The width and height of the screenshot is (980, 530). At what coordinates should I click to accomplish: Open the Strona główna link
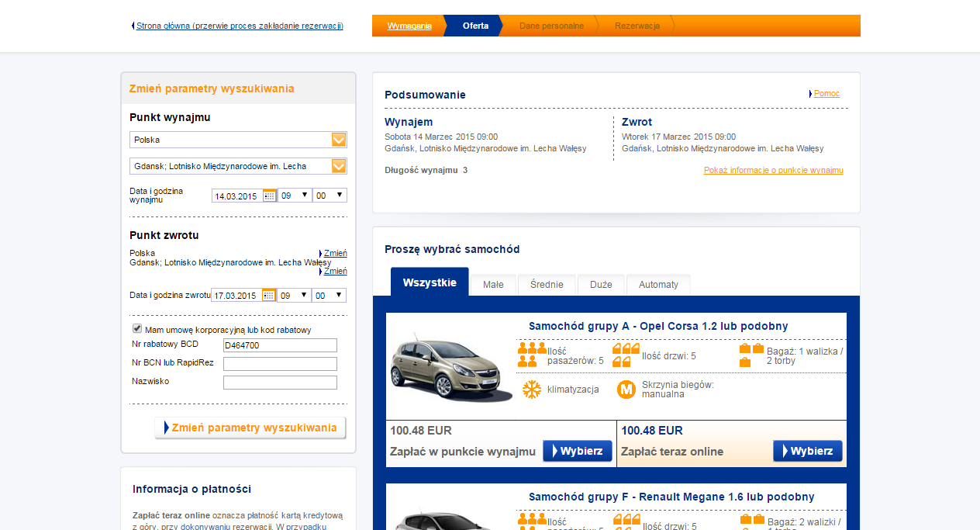click(240, 26)
